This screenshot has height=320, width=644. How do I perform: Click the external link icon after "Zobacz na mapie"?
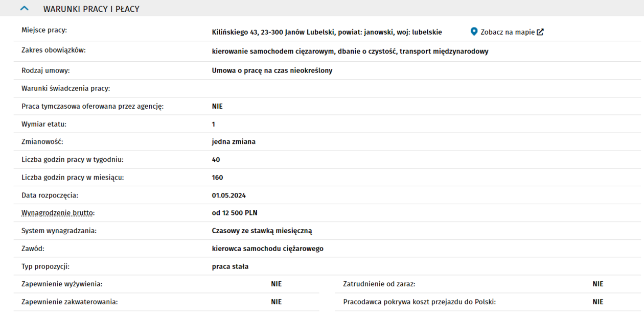click(x=540, y=32)
